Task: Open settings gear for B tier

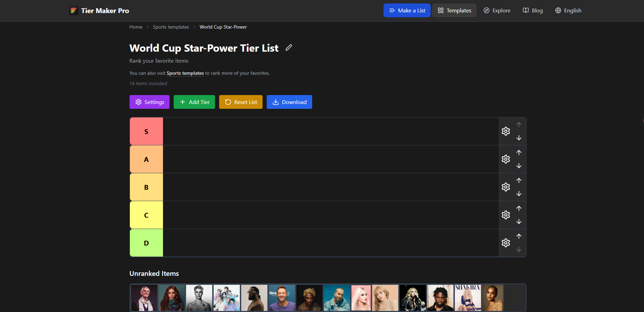Action: tap(506, 187)
